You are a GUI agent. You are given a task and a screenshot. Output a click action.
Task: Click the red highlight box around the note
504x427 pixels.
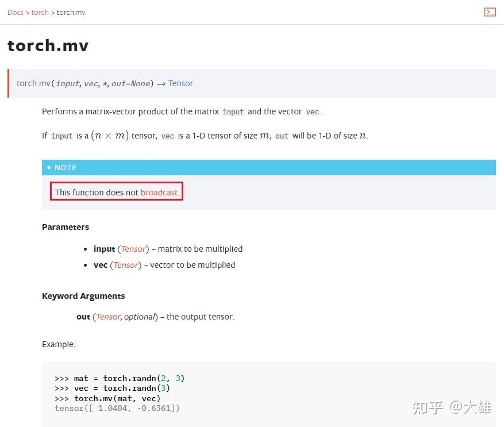click(116, 191)
